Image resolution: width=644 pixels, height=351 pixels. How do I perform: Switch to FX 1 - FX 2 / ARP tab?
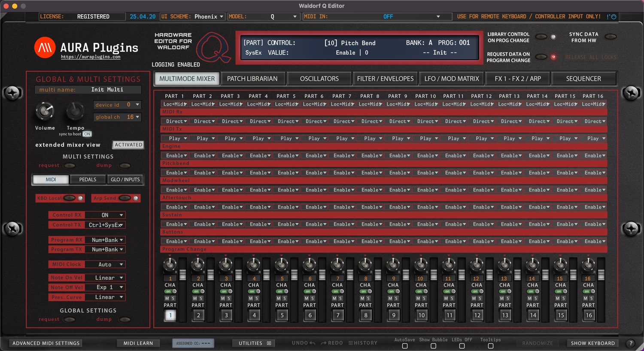coord(518,79)
